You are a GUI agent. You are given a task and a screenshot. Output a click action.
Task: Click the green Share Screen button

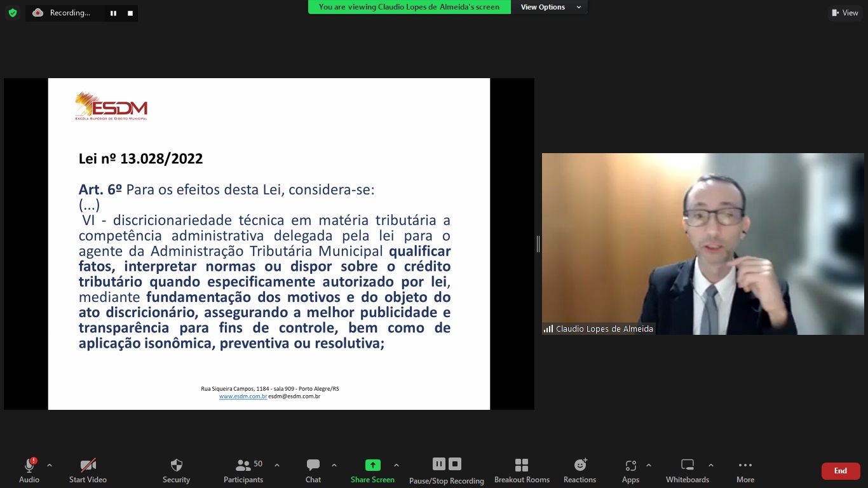point(372,471)
